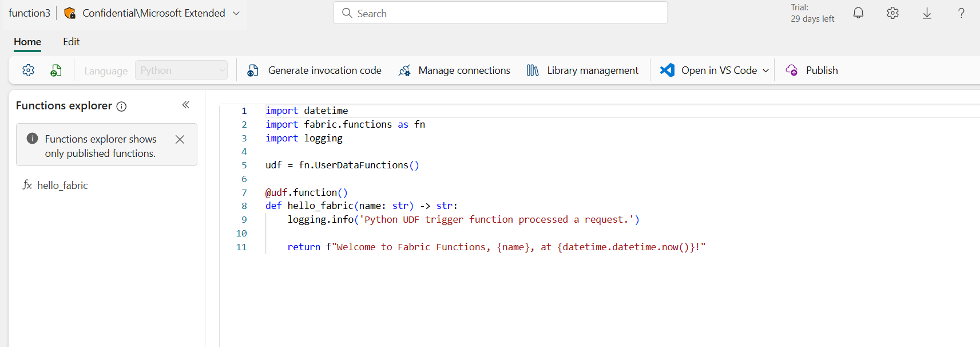Screen dimensions: 980x347
Task: Open the top-bar settings gear
Action: pyautogui.click(x=892, y=13)
